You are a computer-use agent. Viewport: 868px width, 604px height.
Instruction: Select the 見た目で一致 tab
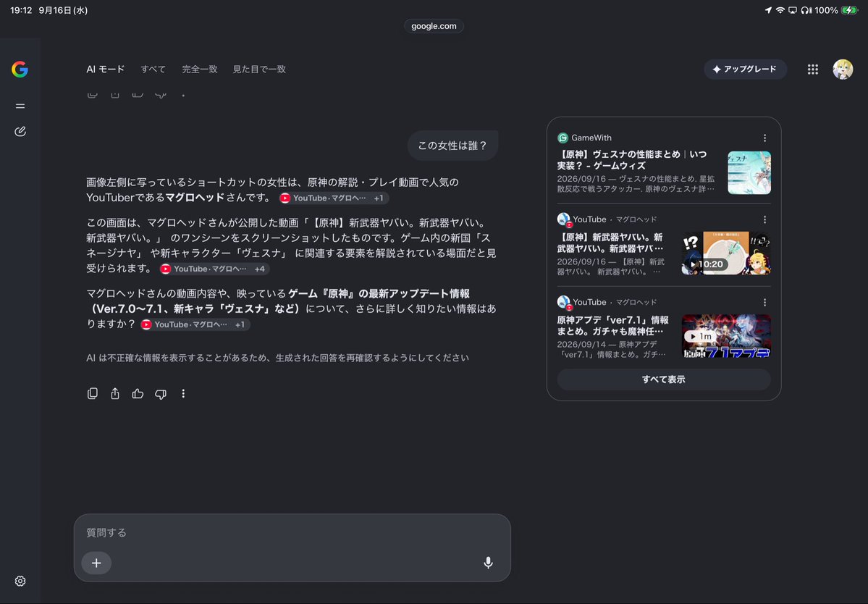[259, 70]
